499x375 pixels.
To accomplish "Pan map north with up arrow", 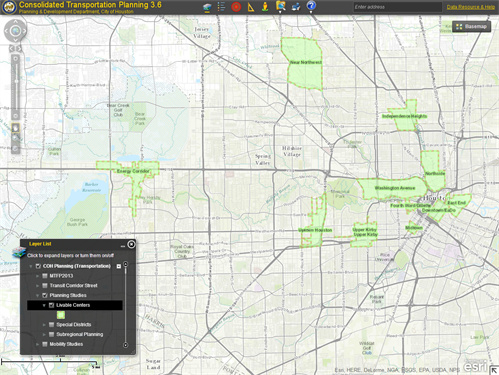I will click(x=15, y=22).
